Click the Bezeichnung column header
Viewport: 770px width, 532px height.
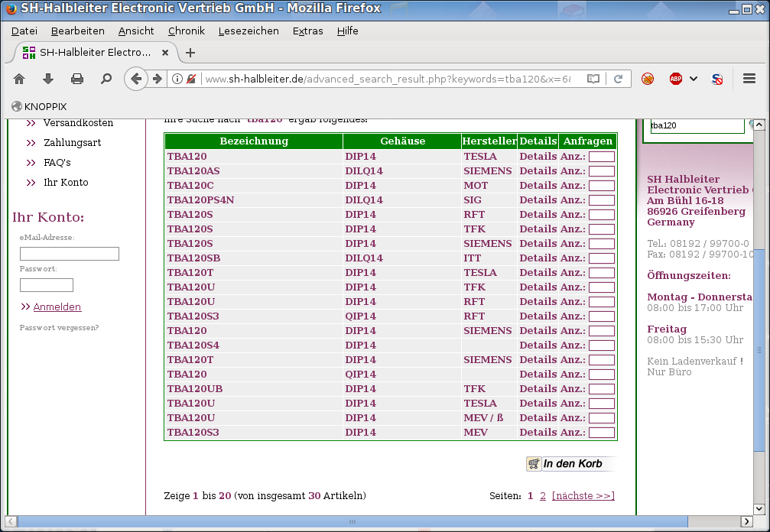click(x=254, y=141)
